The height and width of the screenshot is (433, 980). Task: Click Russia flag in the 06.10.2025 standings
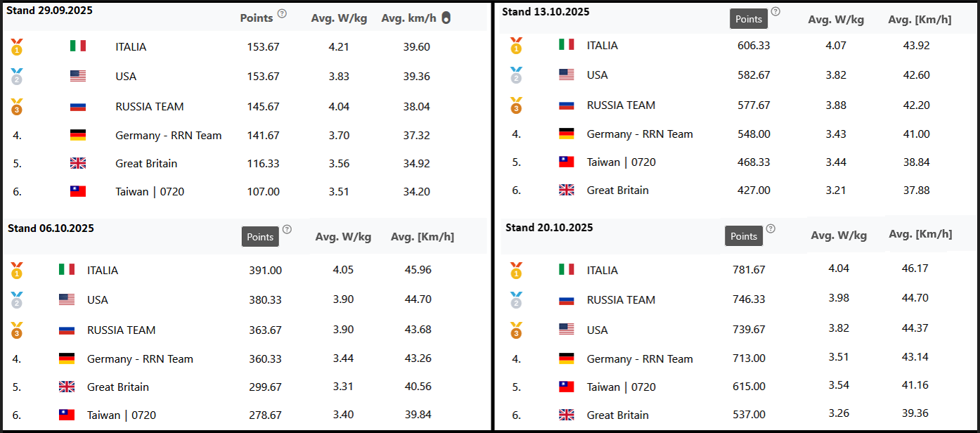pos(67,330)
